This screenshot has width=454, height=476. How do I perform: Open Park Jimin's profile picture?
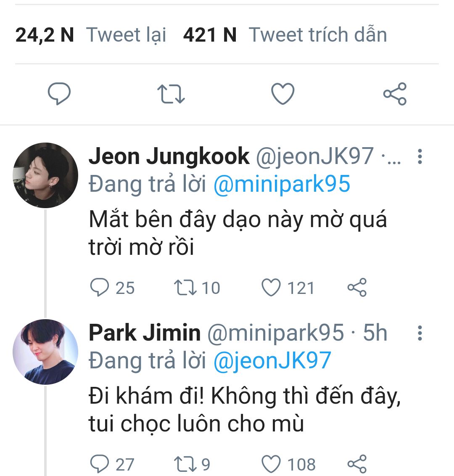pos(45,352)
